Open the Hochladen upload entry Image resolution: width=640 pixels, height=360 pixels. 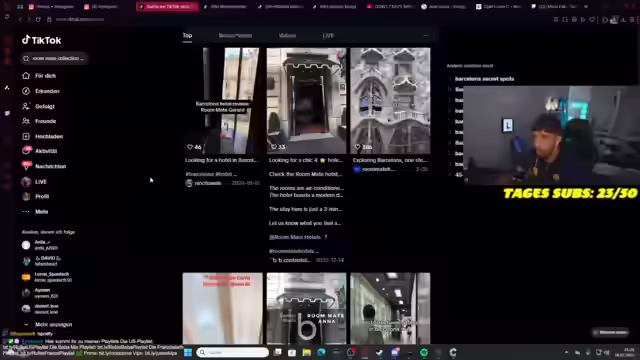pyautogui.click(x=42, y=136)
